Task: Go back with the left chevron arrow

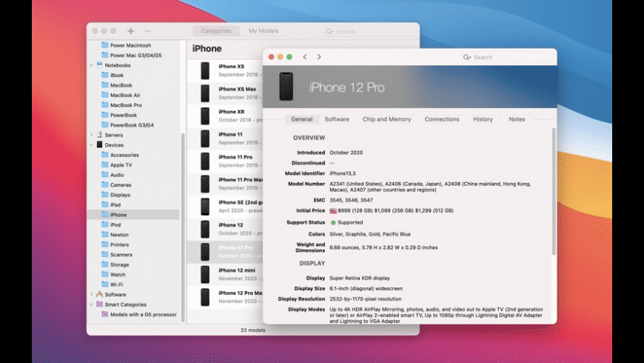Action: tap(306, 57)
